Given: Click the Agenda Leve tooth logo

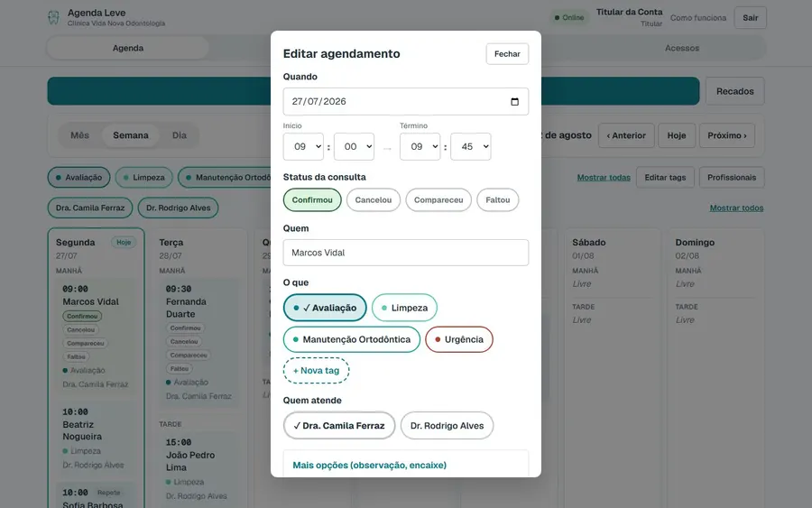Looking at the screenshot, I should pyautogui.click(x=53, y=18).
